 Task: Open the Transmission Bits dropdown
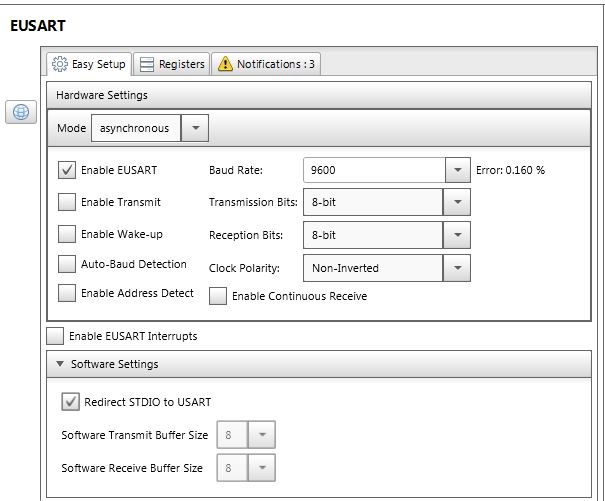coord(457,202)
